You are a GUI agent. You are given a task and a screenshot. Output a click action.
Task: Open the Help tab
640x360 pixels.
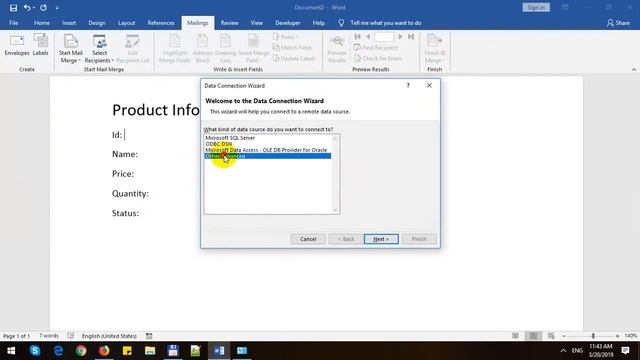[318, 23]
